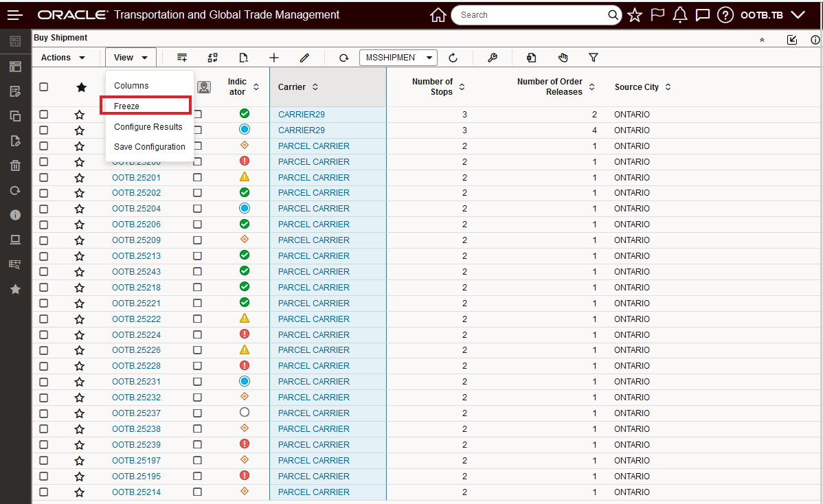Screen dimensions: 823x504
Task: Toggle the select-all header checkbox
Action: click(x=43, y=87)
